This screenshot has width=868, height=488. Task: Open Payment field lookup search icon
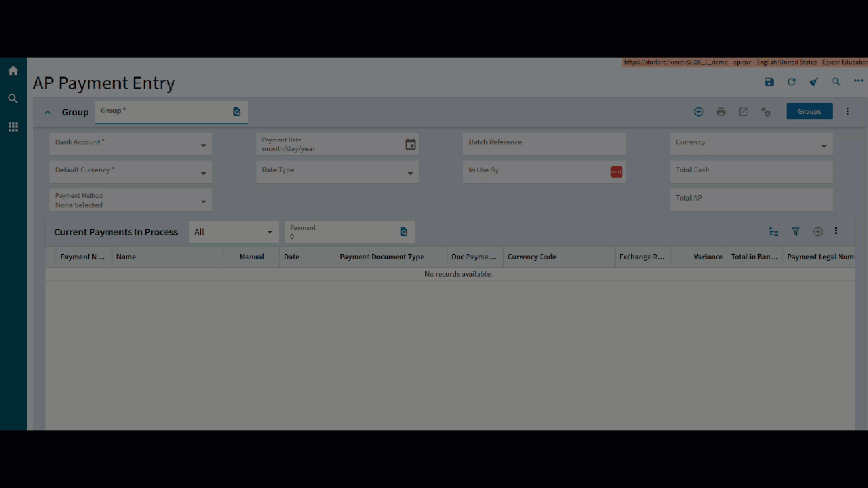(403, 232)
